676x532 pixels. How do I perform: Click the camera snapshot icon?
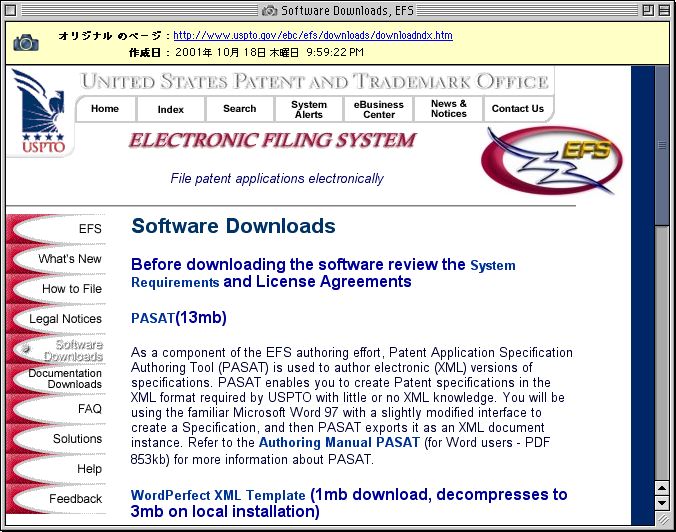tap(26, 43)
